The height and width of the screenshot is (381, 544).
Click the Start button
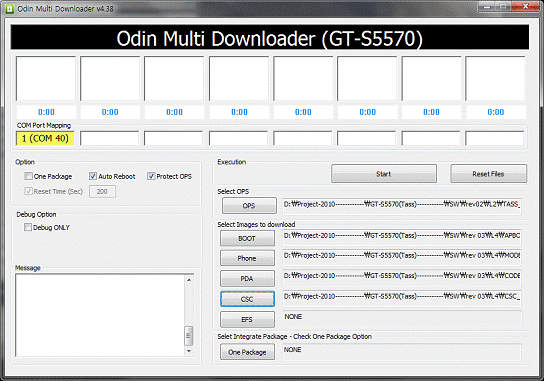click(384, 173)
